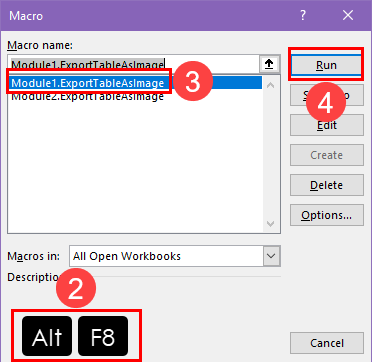
Task: Click the Delete macro button
Action: (327, 185)
